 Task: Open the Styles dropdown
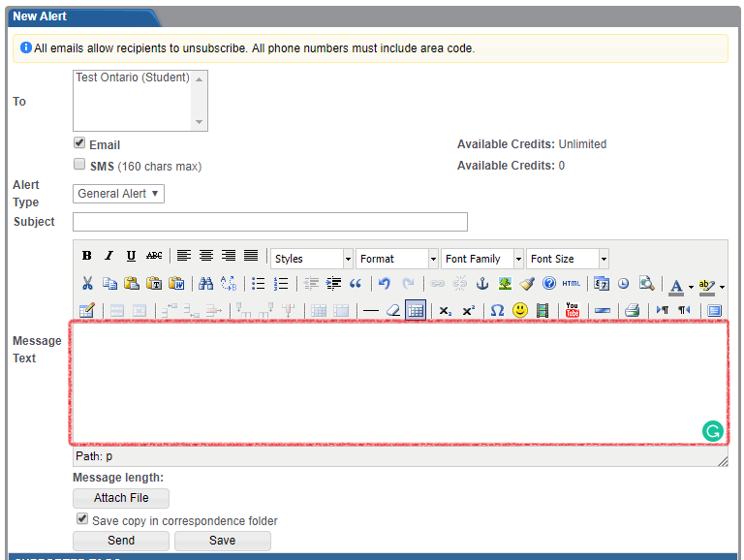[x=312, y=259]
